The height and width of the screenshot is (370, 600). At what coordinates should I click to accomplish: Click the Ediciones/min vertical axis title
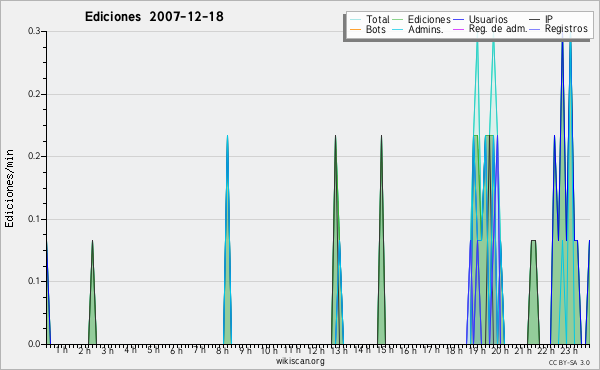[x=9, y=188]
